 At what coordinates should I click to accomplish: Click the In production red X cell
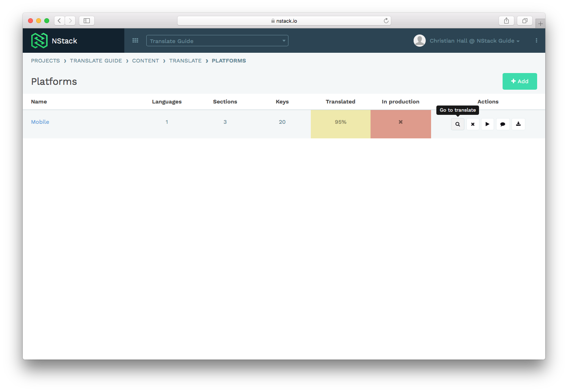(401, 124)
